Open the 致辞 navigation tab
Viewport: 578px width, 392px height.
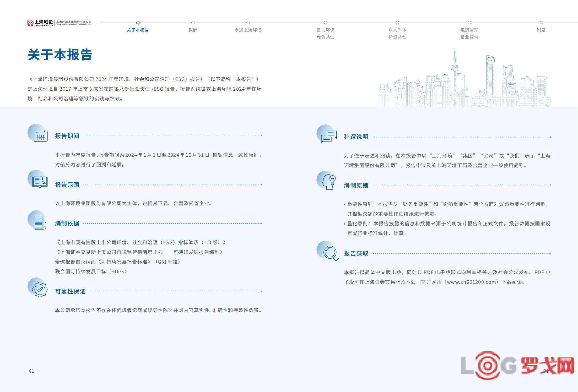tap(193, 30)
